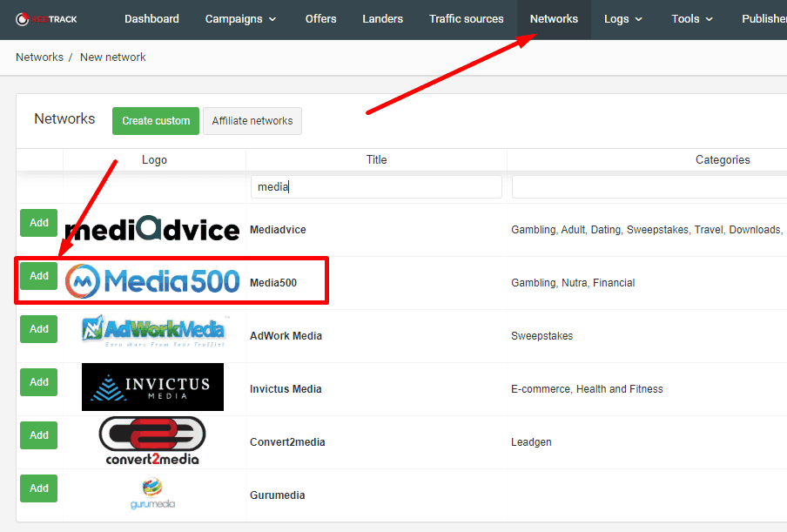Click the Title filter field containing media
787x532 pixels.
[376, 186]
